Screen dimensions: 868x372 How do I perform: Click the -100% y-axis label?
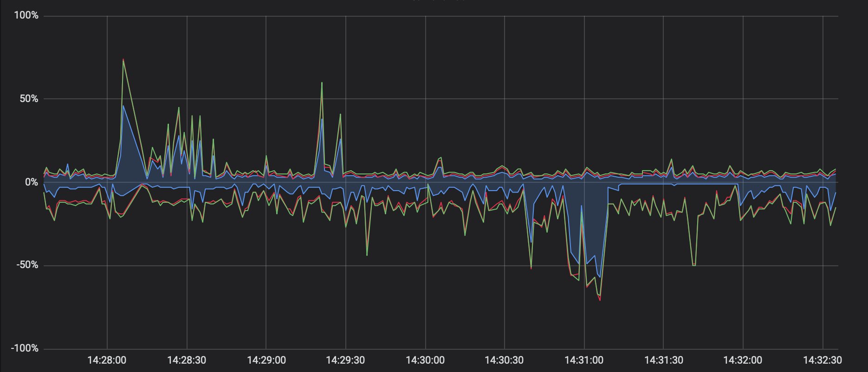(25, 348)
